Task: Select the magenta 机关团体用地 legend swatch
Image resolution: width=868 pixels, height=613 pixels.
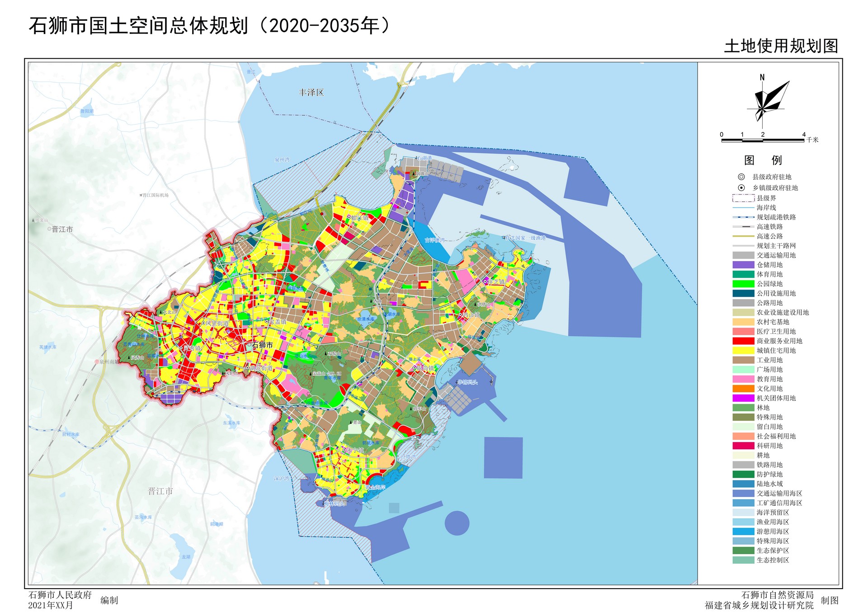Action: click(743, 398)
